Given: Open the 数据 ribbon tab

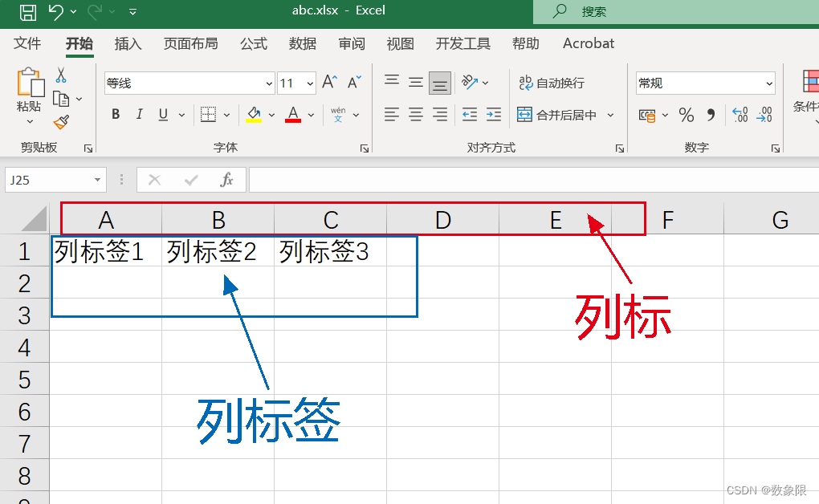Looking at the screenshot, I should click(303, 43).
